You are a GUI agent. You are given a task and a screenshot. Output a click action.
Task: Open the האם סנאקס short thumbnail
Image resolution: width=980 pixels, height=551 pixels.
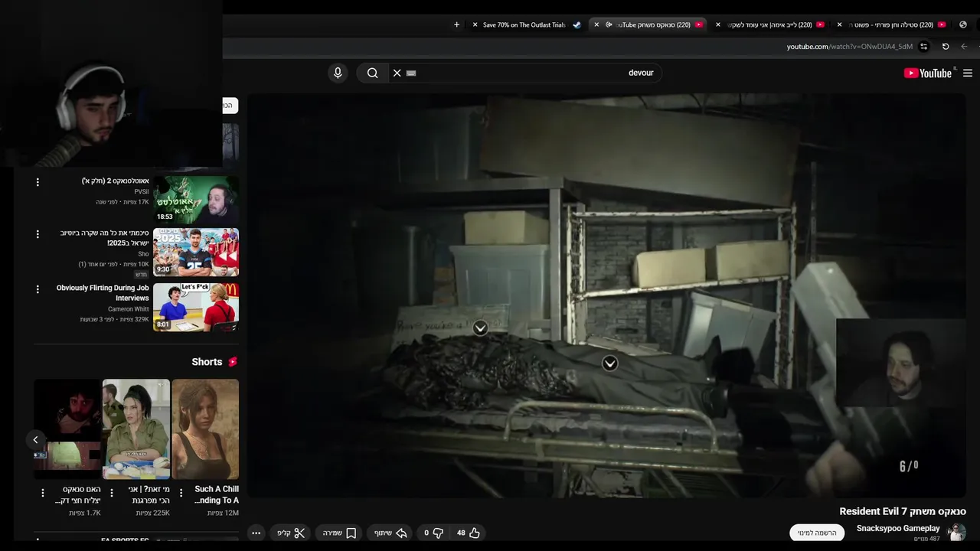[67, 429]
